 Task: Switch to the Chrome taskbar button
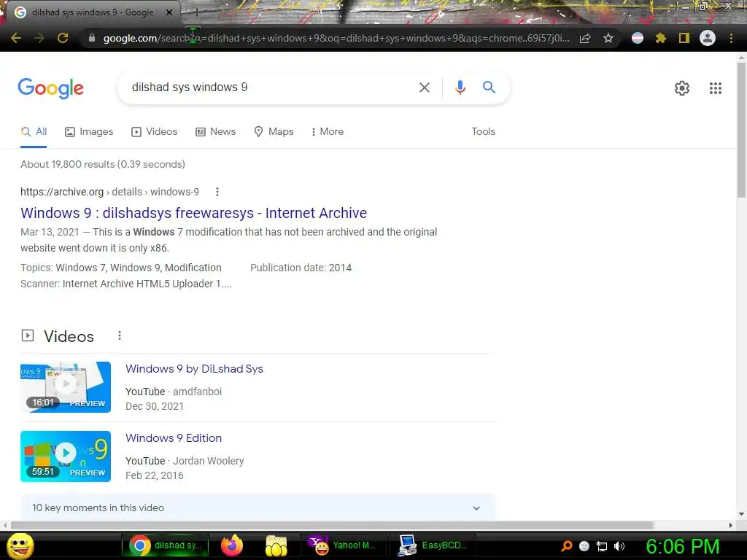tap(166, 545)
